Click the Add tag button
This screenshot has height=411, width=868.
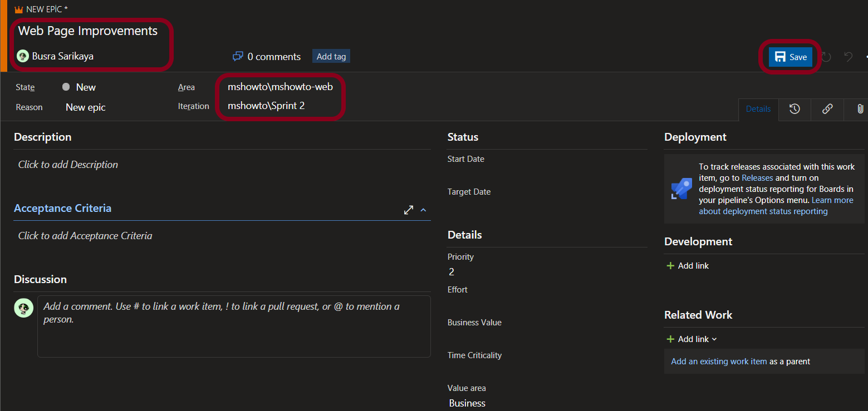click(331, 56)
